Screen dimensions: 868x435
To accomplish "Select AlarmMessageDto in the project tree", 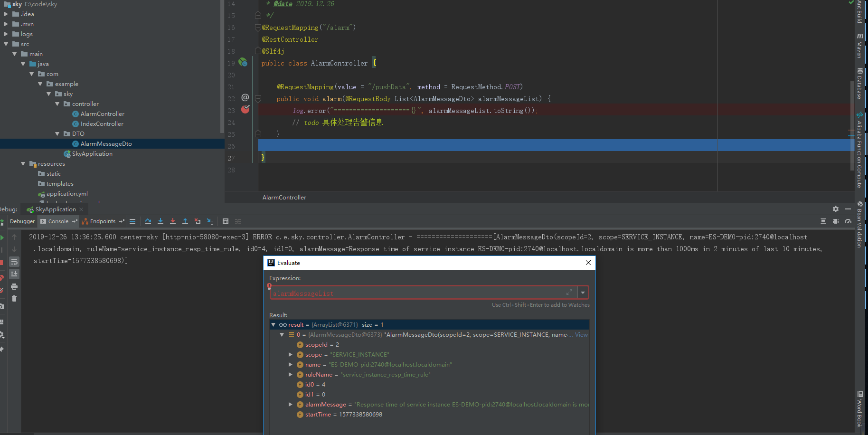I will pos(106,144).
